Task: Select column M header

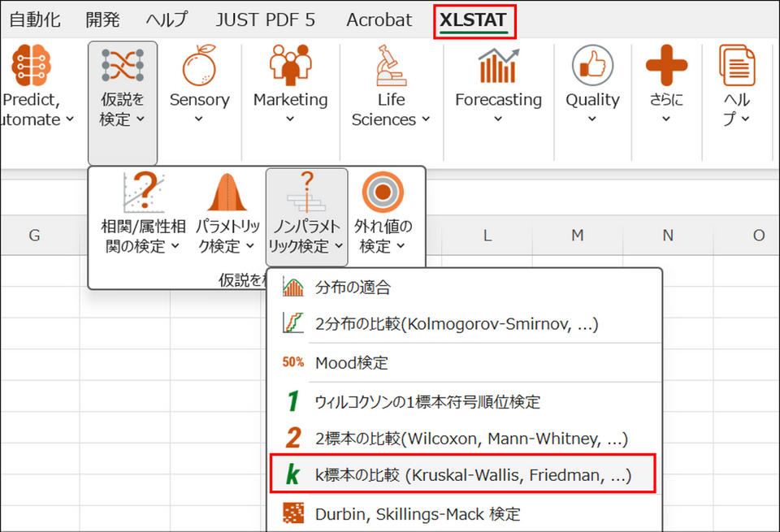Action: pos(577,236)
